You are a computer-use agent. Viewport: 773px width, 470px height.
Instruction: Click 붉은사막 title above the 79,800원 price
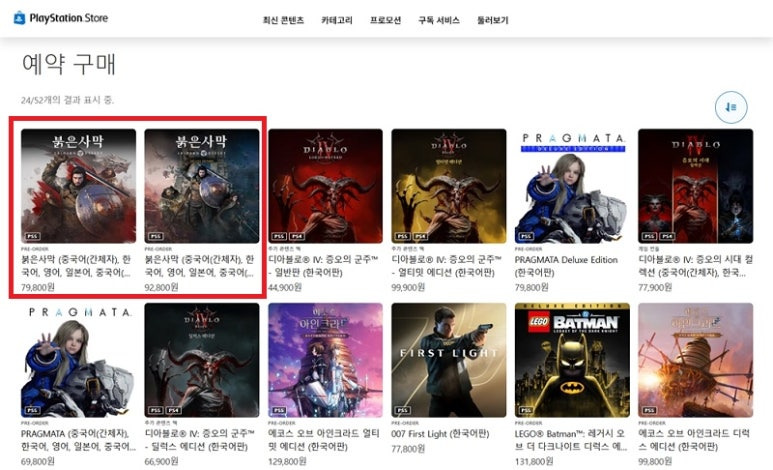(x=76, y=266)
